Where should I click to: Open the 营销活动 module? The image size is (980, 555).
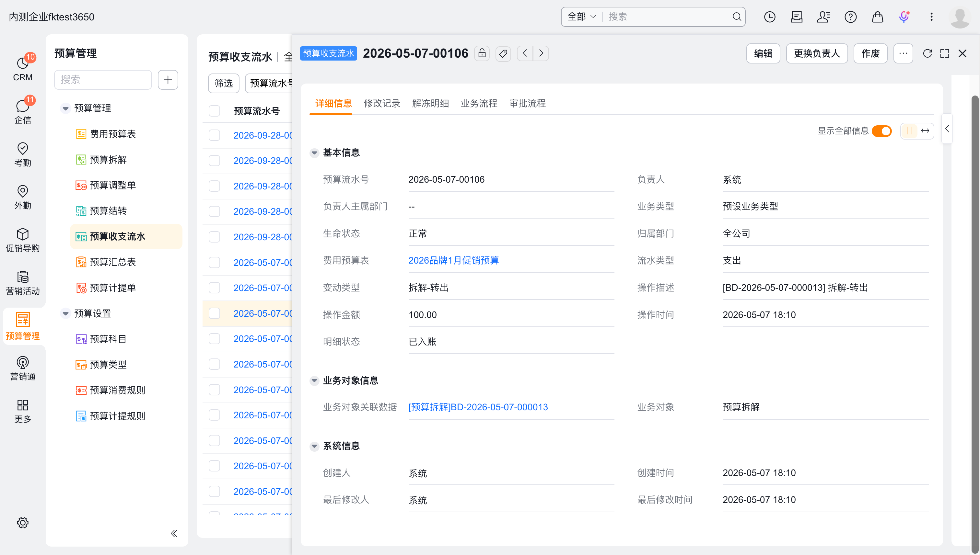(x=22, y=282)
